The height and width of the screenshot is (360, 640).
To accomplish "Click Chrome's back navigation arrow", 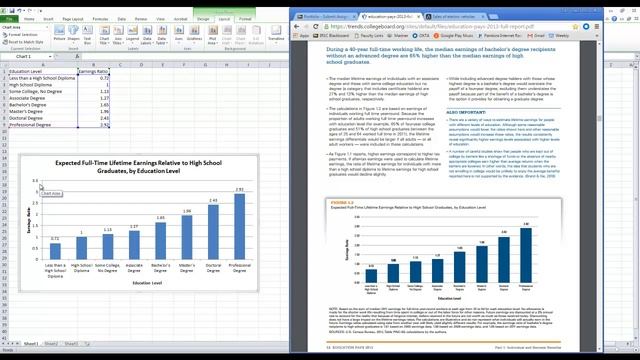I will coord(297,27).
